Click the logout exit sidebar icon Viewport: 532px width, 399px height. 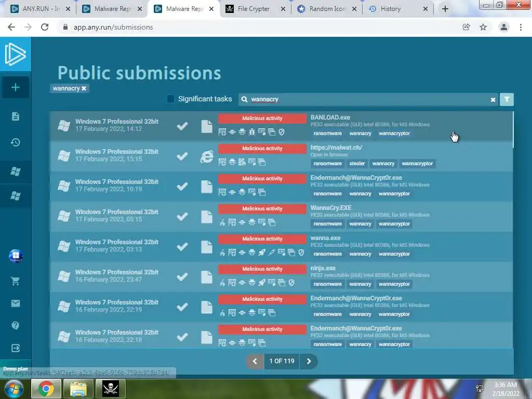pyautogui.click(x=15, y=348)
